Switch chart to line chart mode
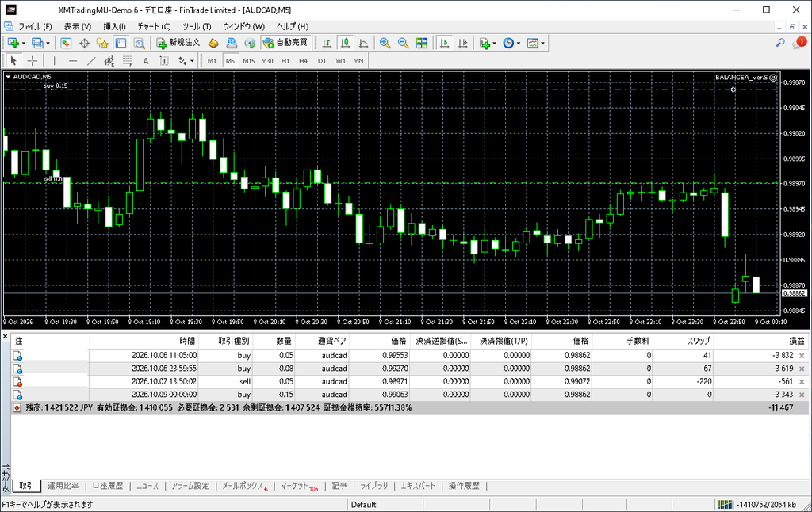 pyautogui.click(x=364, y=43)
